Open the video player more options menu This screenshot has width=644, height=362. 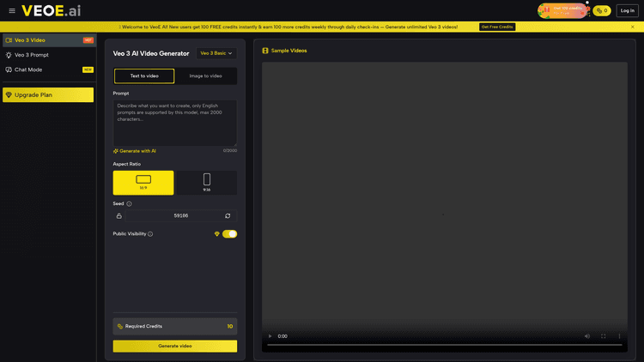619,336
